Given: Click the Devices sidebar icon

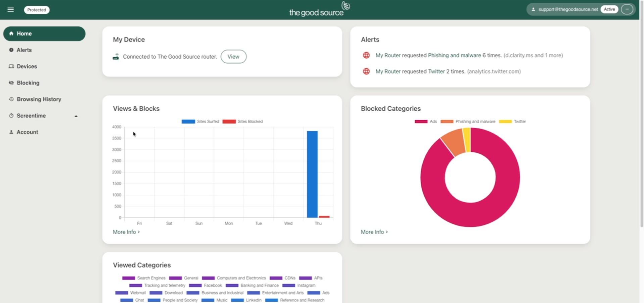Looking at the screenshot, I should point(11,66).
